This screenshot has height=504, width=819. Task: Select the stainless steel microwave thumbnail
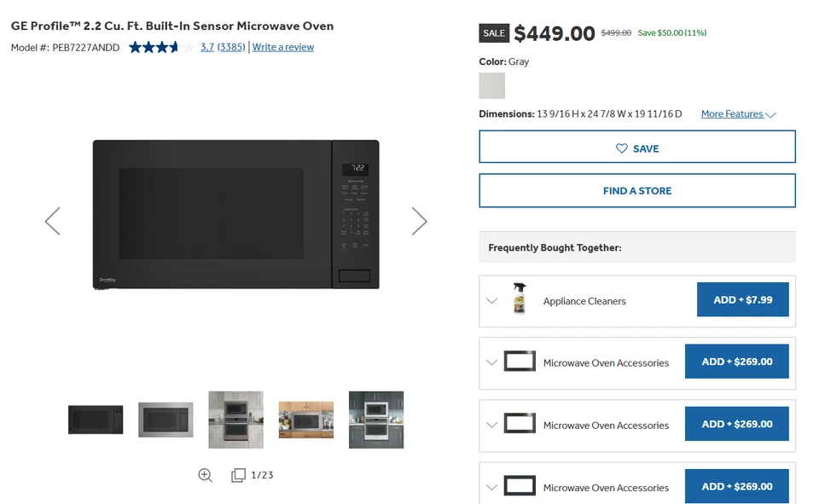(166, 420)
